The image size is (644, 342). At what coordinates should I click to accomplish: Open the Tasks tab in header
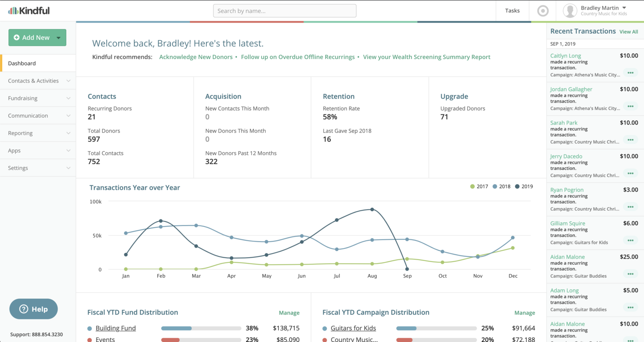[512, 11]
